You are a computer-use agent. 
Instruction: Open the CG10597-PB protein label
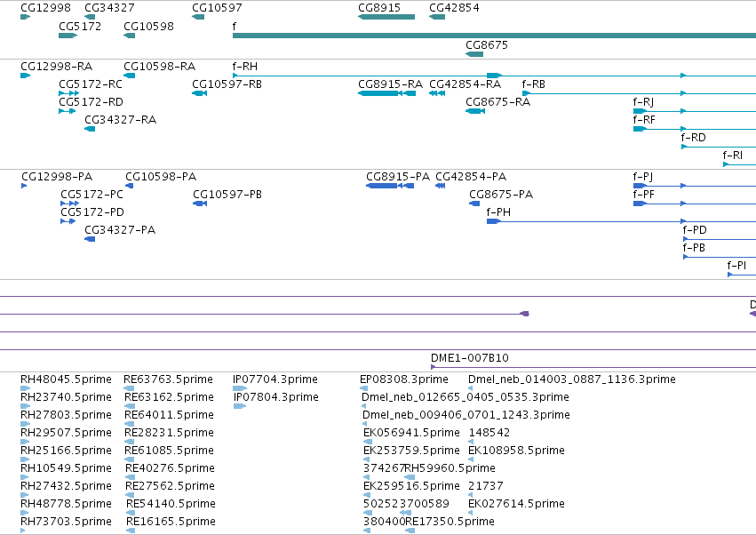tap(227, 195)
